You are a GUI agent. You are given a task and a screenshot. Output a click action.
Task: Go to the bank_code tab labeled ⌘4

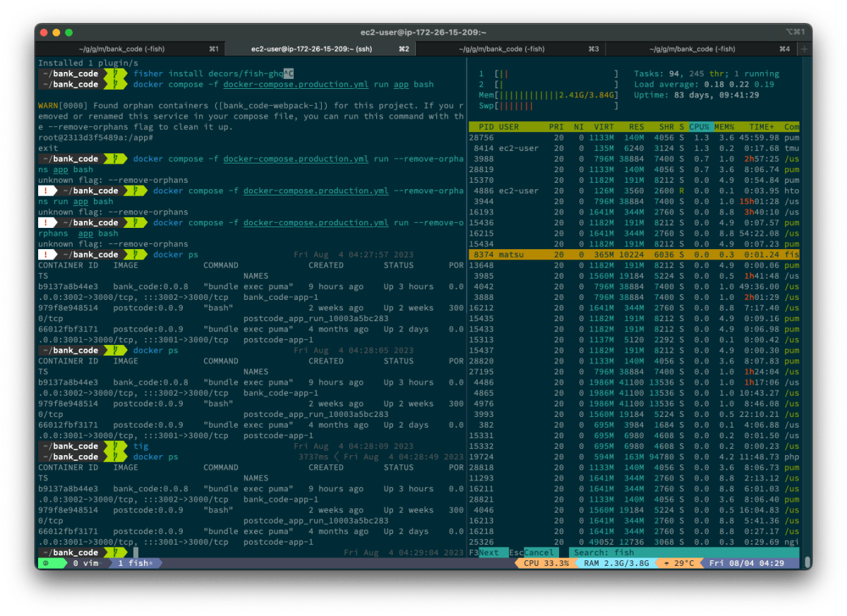pos(700,49)
